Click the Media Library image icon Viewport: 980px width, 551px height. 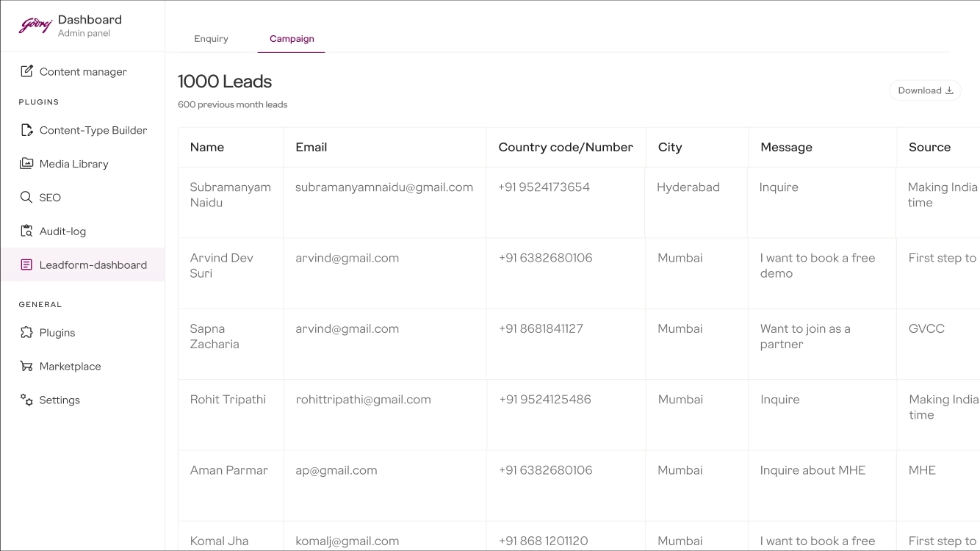click(26, 164)
